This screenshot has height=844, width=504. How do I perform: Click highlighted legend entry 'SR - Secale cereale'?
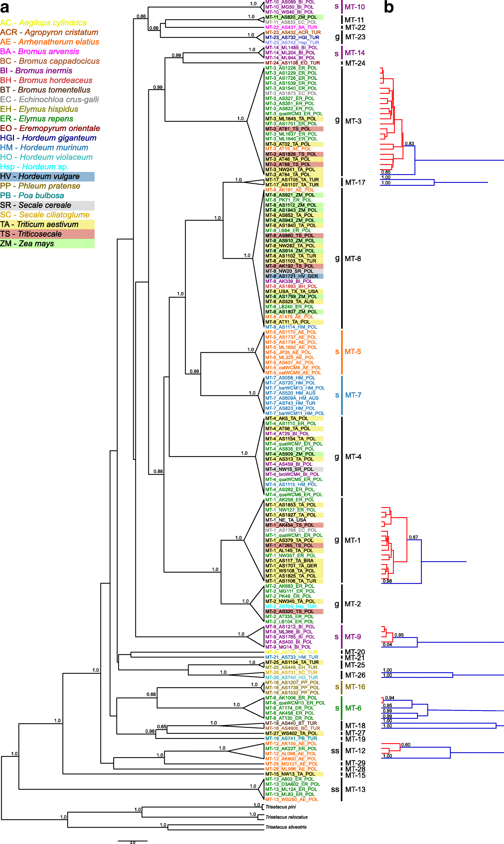pos(47,205)
